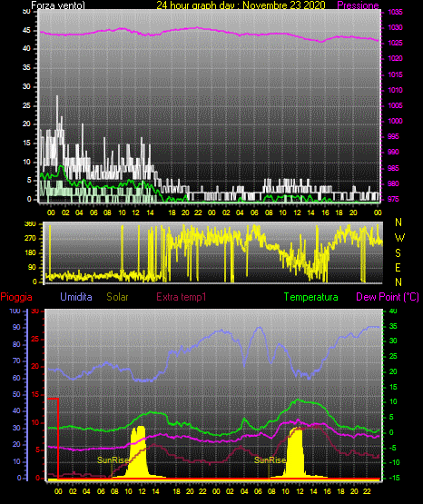Image resolution: width=423 pixels, height=504 pixels.
Task: Click the red "25" rain axis value
Action: click(35, 340)
